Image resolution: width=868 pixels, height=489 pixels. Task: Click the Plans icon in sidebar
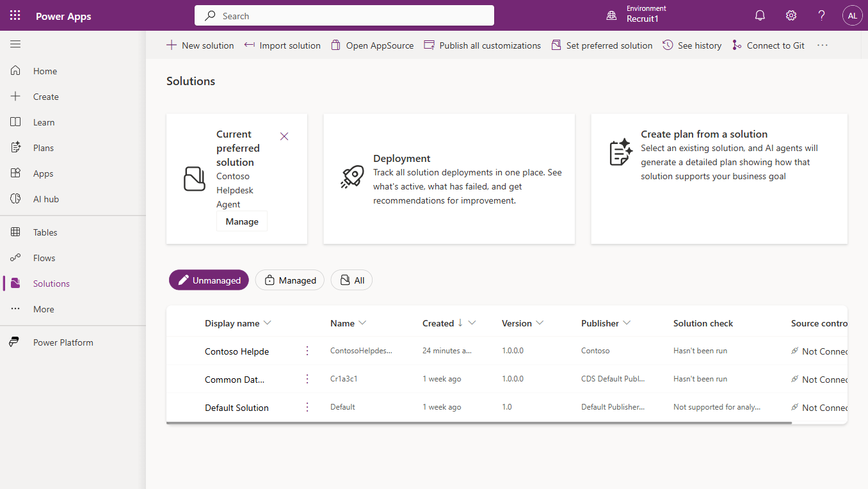coord(16,148)
